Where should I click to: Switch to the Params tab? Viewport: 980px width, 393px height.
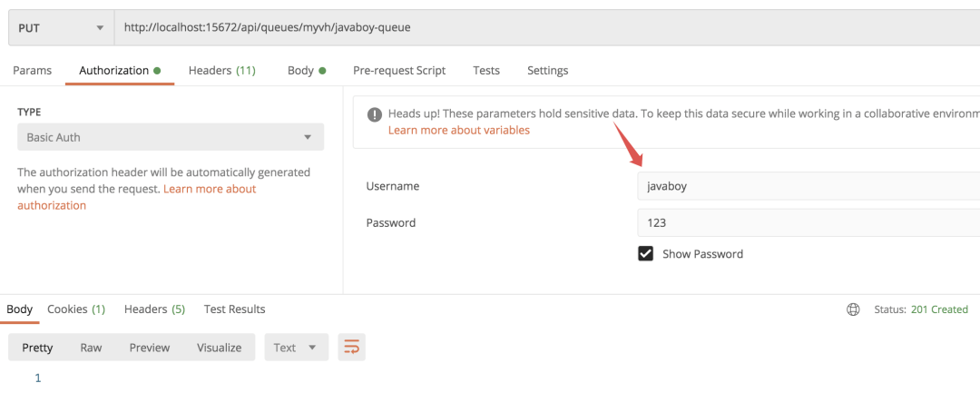point(32,71)
